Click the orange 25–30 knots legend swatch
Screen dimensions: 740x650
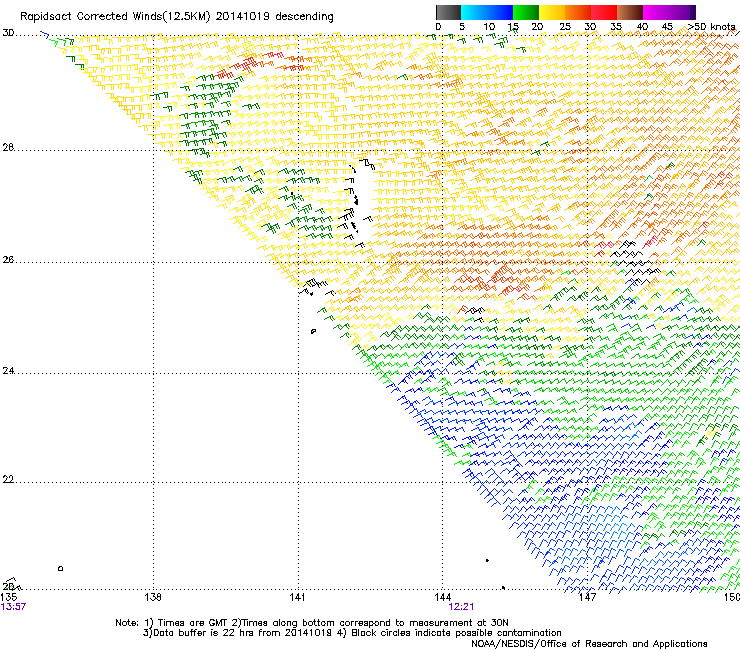pos(578,12)
